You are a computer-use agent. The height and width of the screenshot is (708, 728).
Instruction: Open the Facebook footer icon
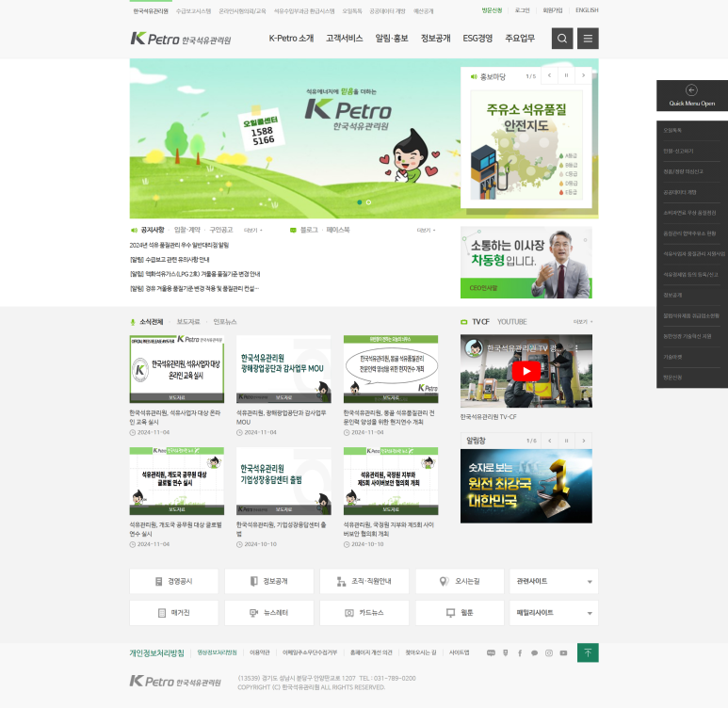(520, 653)
